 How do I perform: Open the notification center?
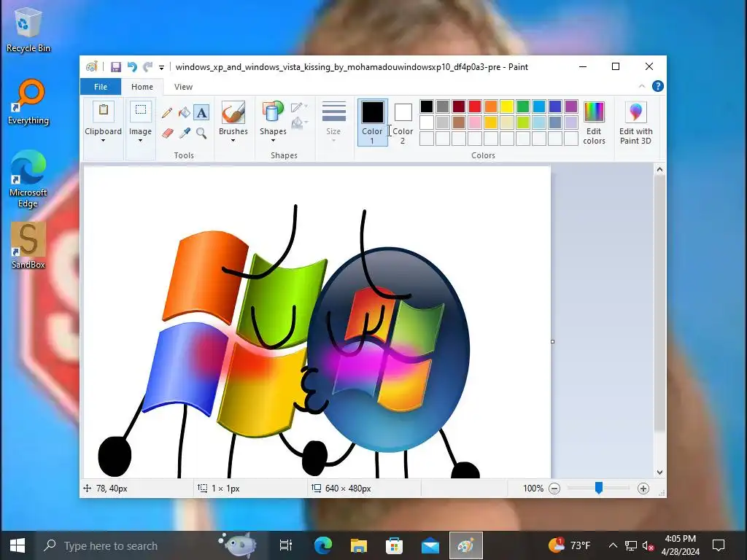pos(719,545)
